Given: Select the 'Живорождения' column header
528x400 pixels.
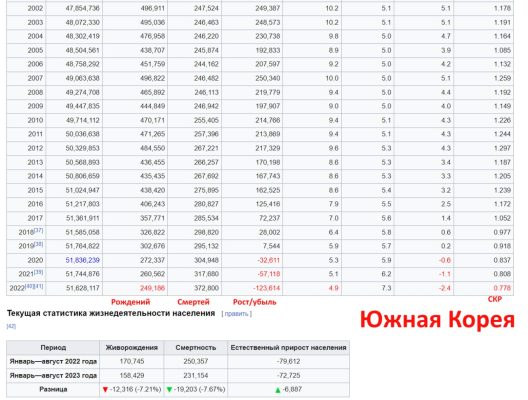Looking at the screenshot, I should pyautogui.click(x=132, y=347).
